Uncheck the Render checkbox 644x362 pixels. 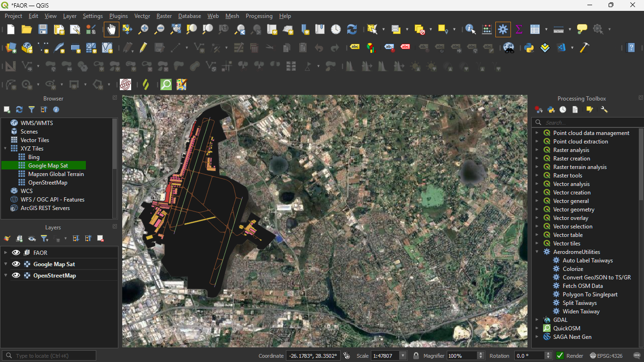pyautogui.click(x=560, y=355)
